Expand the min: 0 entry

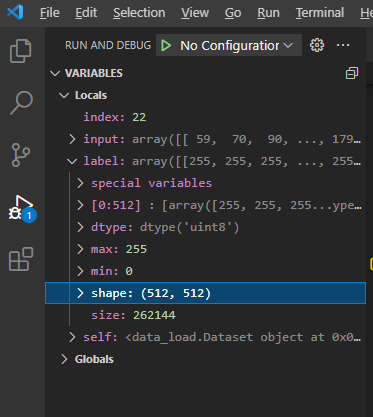(80, 271)
